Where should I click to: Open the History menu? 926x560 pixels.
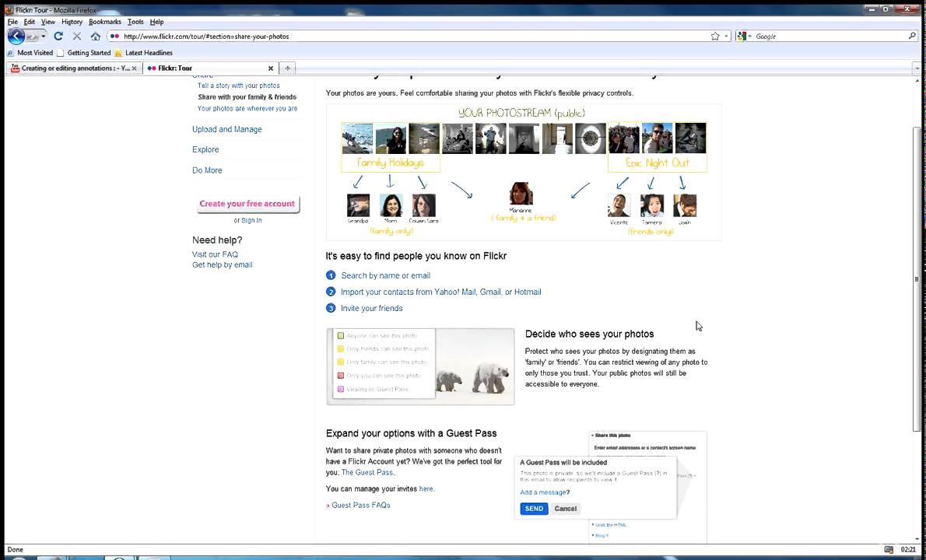tap(72, 22)
